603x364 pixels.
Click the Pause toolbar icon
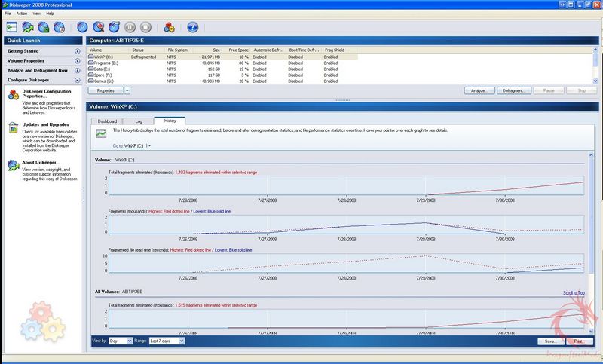tap(128, 27)
